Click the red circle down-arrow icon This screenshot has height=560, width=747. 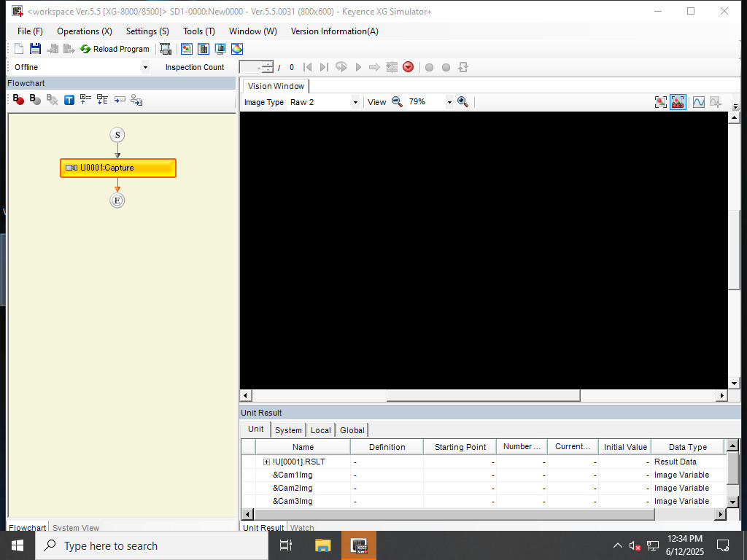(409, 67)
